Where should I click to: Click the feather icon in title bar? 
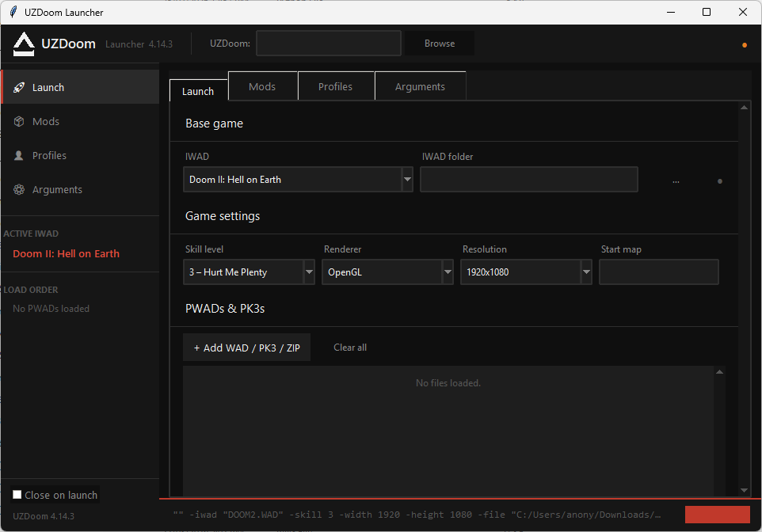coord(13,12)
